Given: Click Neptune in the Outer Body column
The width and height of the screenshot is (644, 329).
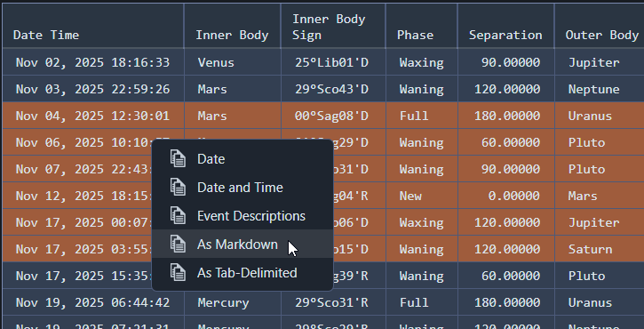Looking at the screenshot, I should [x=600, y=89].
